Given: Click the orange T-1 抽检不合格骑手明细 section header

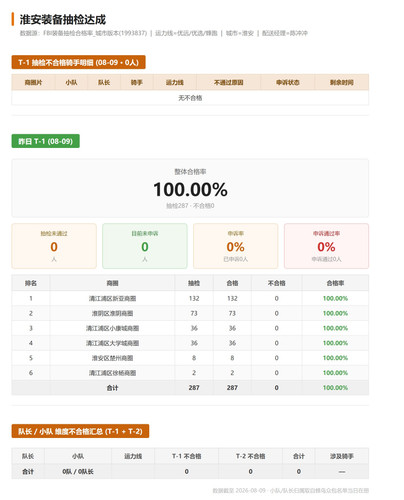Looking at the screenshot, I should tap(78, 62).
